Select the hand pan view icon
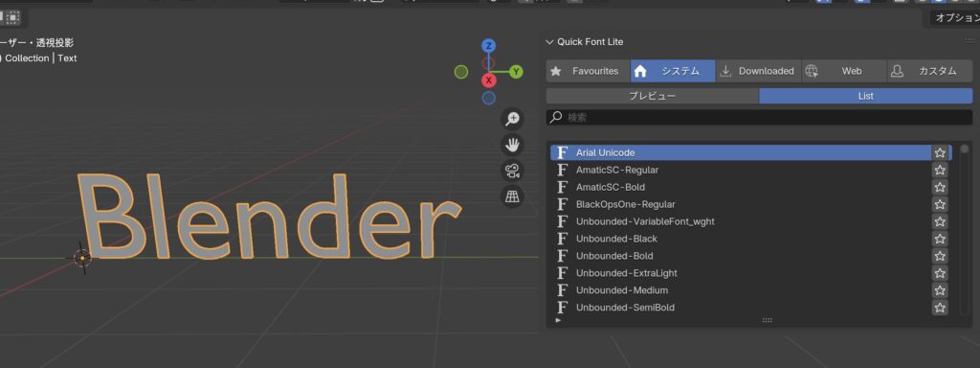Image resolution: width=980 pixels, height=368 pixels. [513, 146]
